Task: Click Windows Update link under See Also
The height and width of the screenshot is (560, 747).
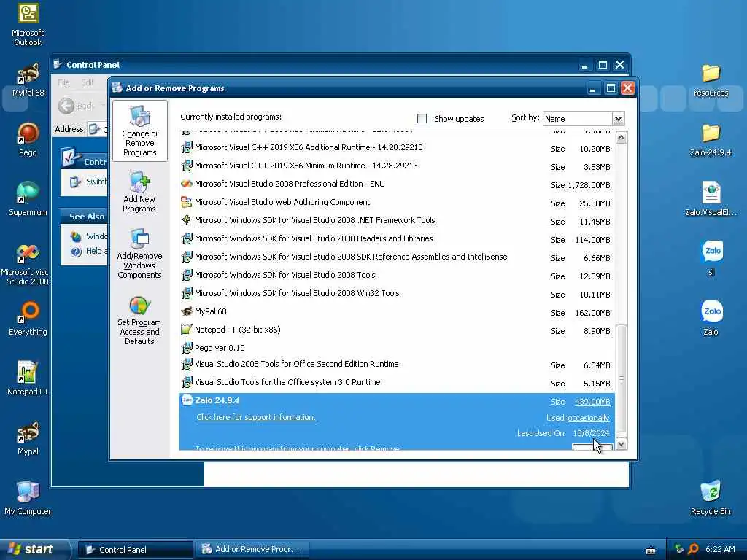Action: click(x=89, y=236)
